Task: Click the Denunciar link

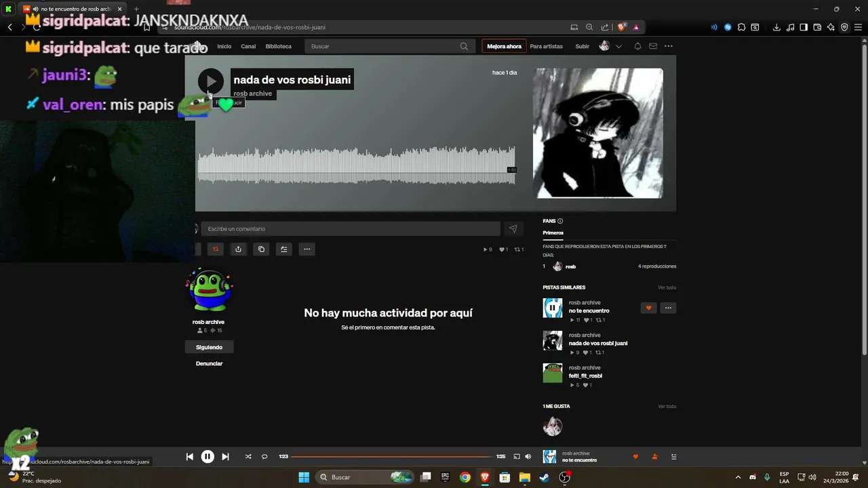Action: (x=209, y=363)
